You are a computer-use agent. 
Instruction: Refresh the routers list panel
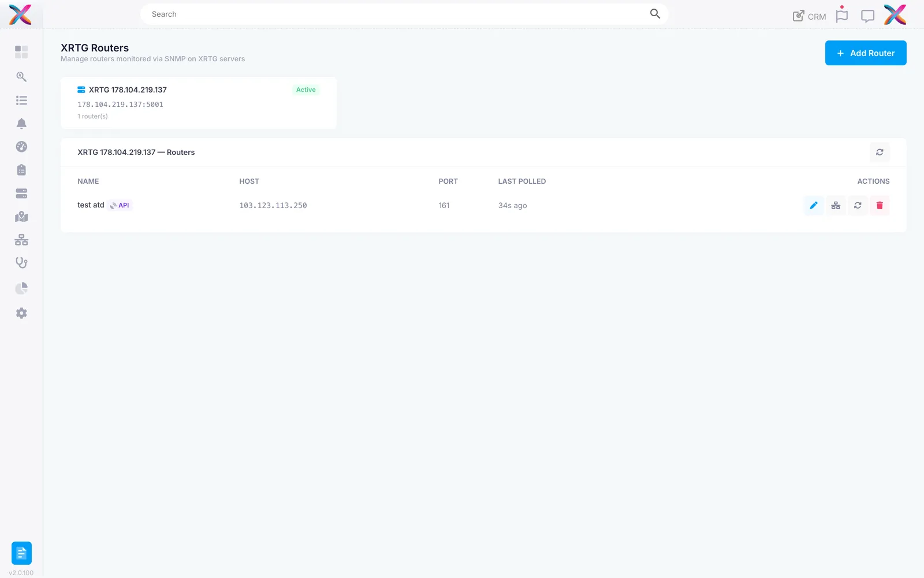[880, 152]
